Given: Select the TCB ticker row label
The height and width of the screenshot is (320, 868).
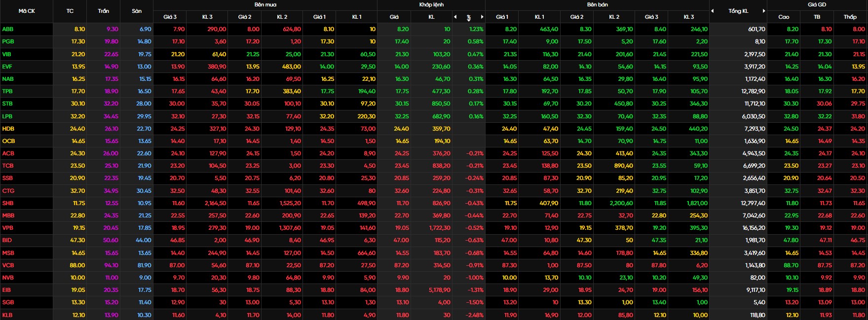Looking at the screenshot, I should pyautogui.click(x=8, y=166).
